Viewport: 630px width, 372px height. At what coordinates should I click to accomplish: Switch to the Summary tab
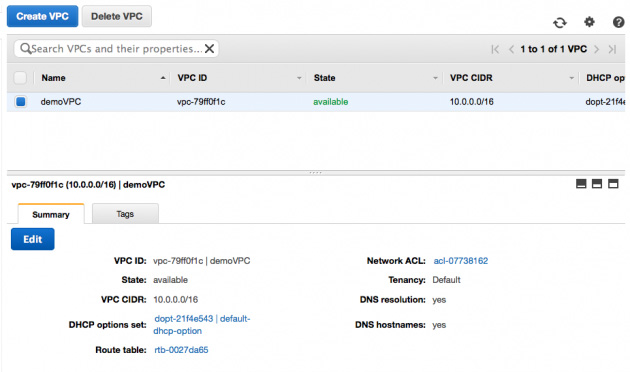pyautogui.click(x=51, y=214)
